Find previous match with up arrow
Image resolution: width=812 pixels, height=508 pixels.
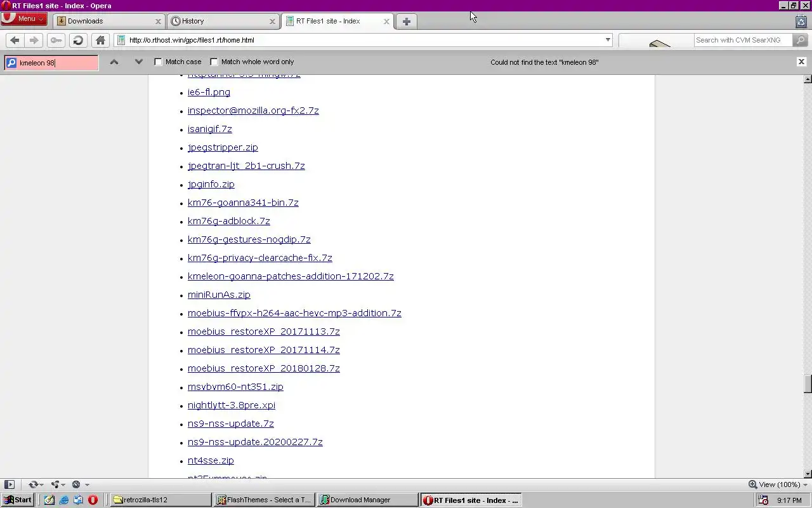[114, 62]
